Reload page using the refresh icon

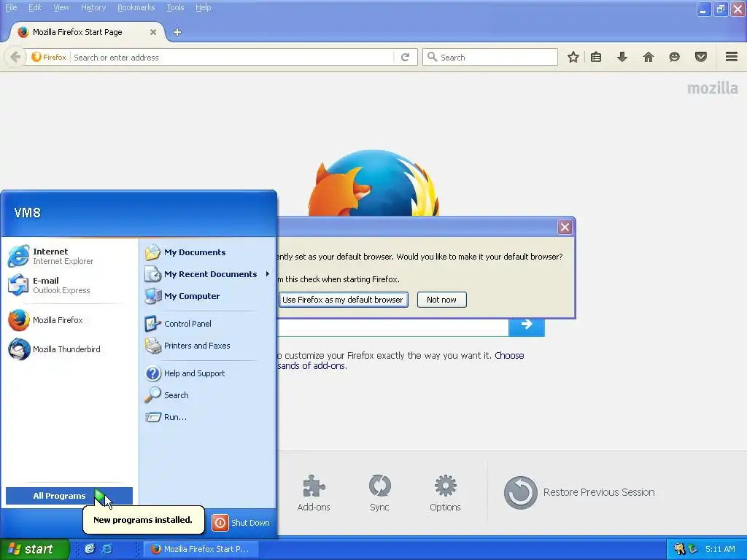coord(405,57)
